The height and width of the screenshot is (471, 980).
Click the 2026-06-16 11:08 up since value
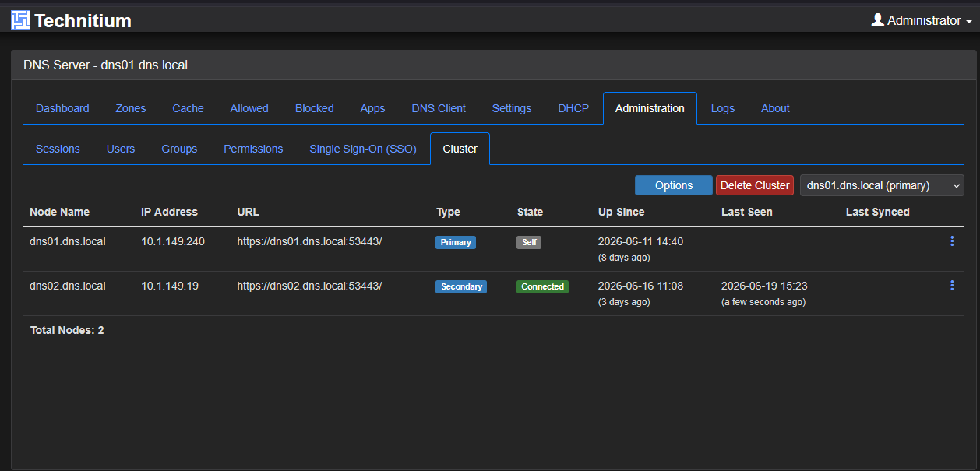[640, 286]
